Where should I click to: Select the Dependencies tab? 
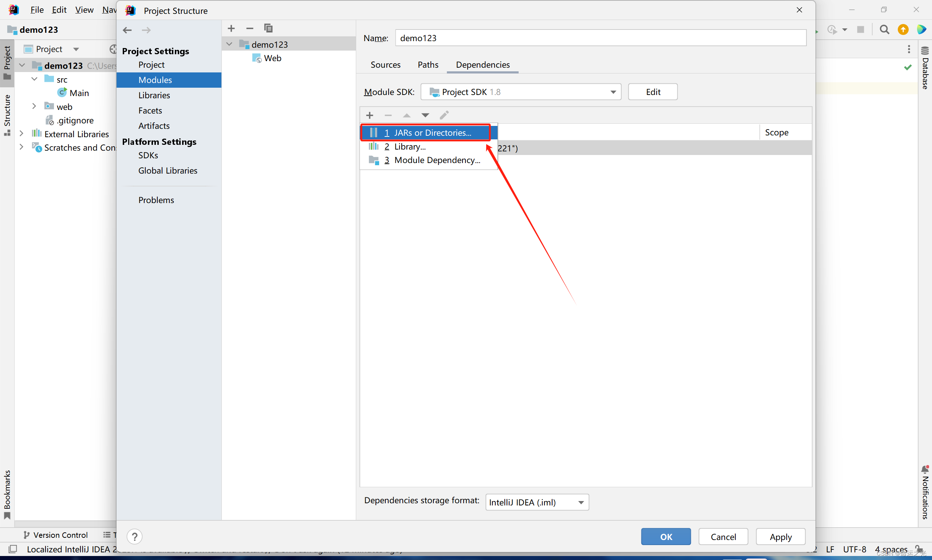tap(483, 64)
